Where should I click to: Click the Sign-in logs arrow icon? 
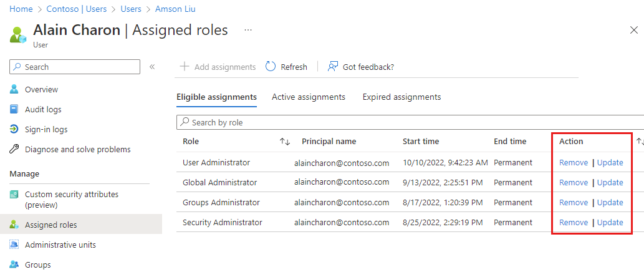(14, 129)
